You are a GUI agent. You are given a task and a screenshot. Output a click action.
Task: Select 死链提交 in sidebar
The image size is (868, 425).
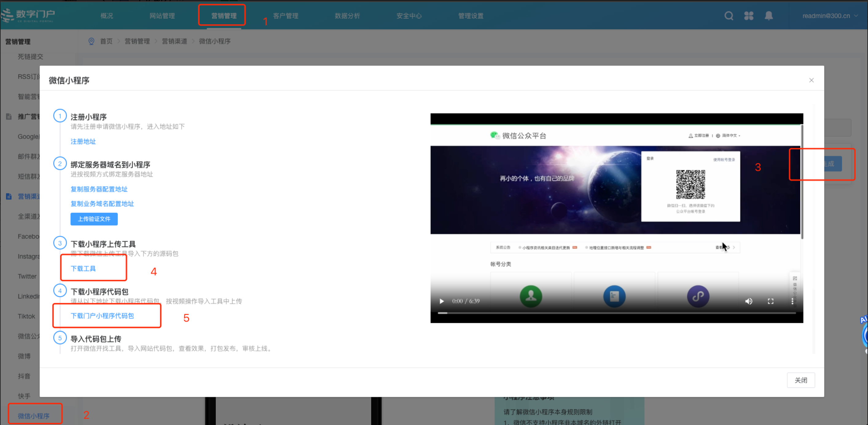(30, 57)
